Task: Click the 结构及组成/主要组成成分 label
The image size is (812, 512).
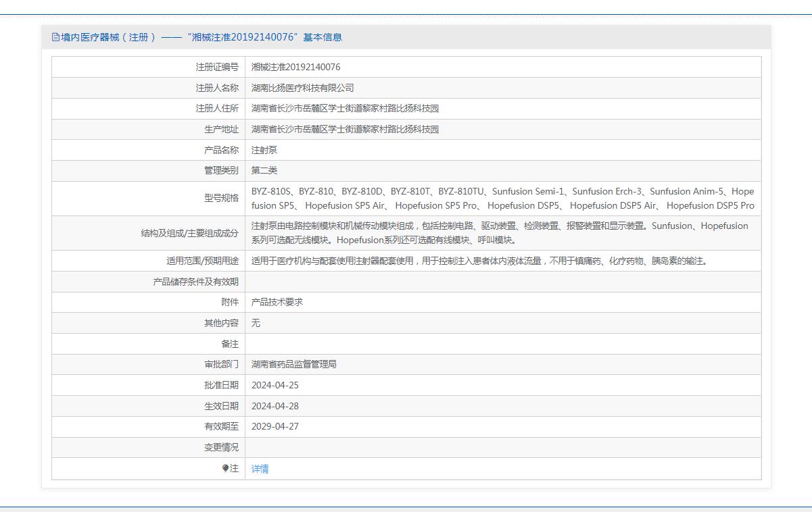Action: pos(189,233)
